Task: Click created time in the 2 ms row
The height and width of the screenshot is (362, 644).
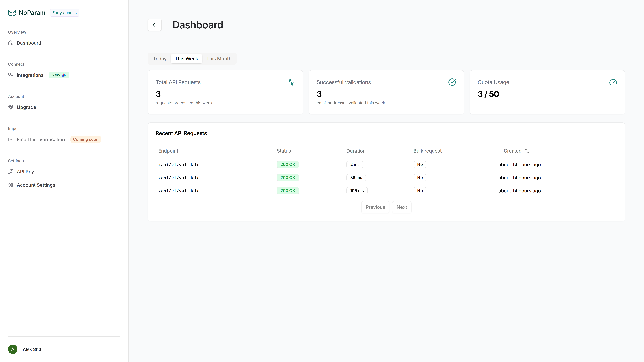Action: (519, 165)
